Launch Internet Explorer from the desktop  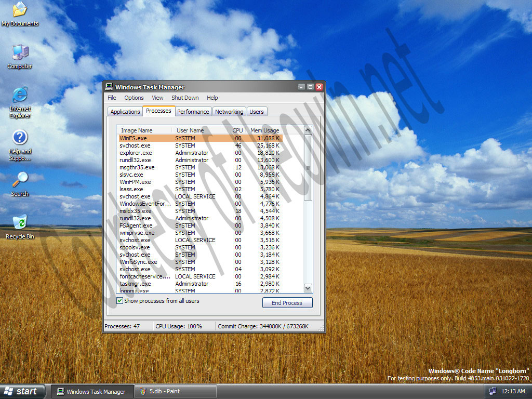point(20,102)
